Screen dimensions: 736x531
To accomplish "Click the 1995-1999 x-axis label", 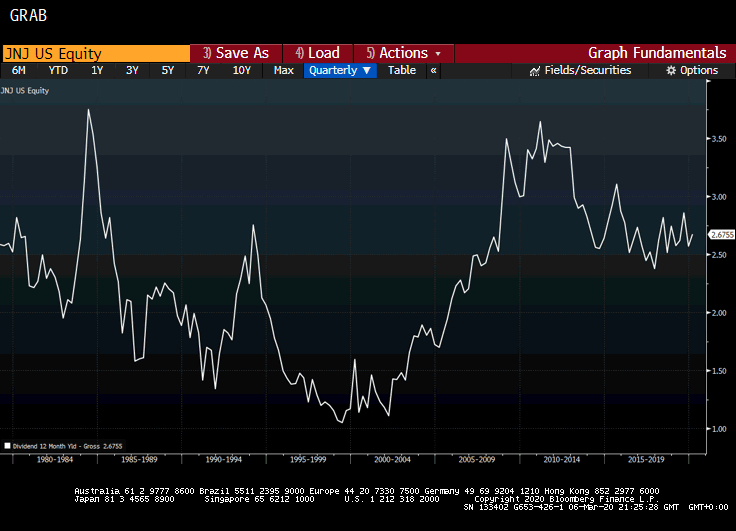I will (308, 460).
